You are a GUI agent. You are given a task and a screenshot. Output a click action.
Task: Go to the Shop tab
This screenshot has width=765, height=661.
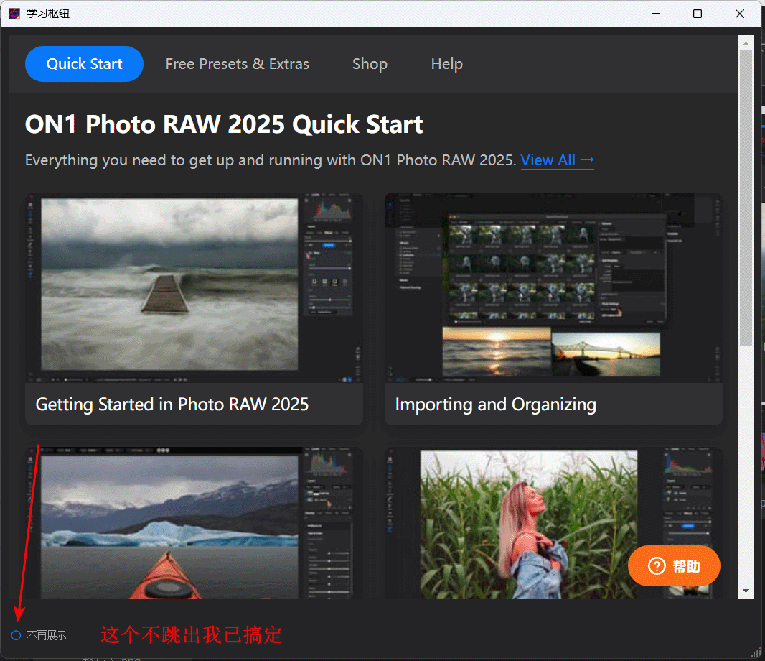coord(369,64)
